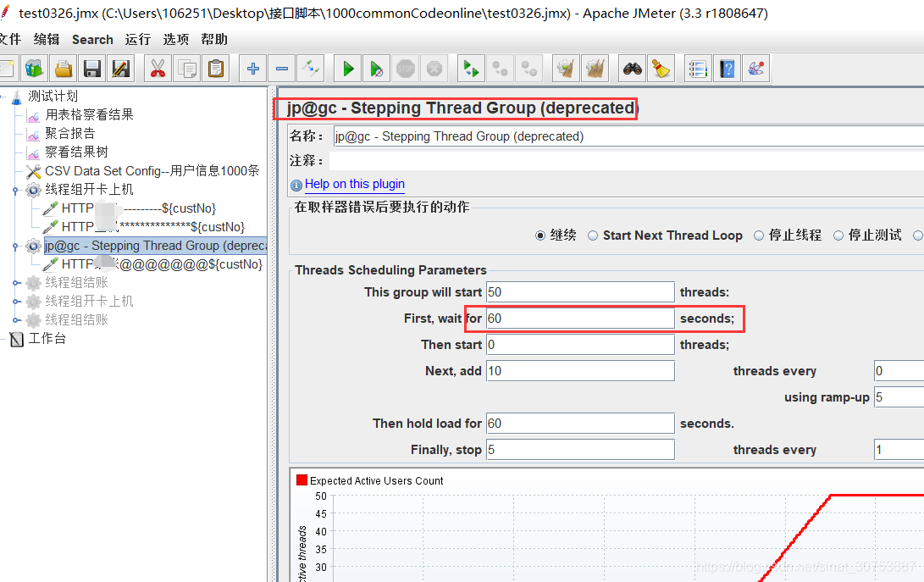Select 聚合报告 tree item

click(70, 133)
